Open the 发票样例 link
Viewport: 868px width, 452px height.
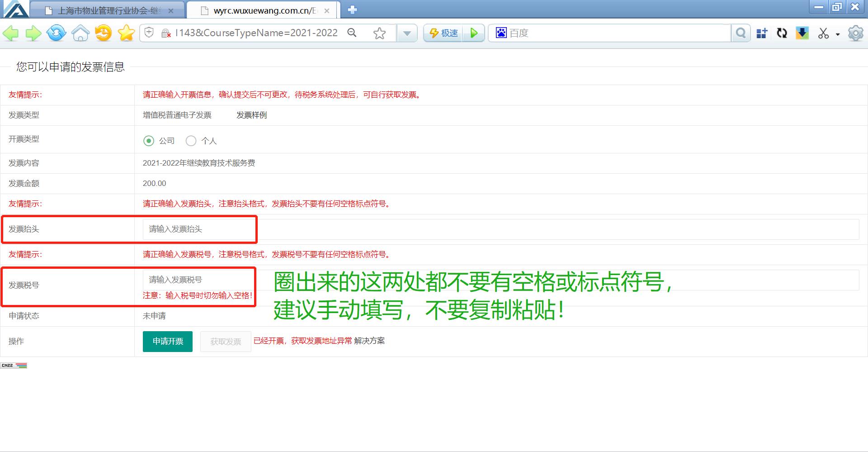[x=251, y=115]
